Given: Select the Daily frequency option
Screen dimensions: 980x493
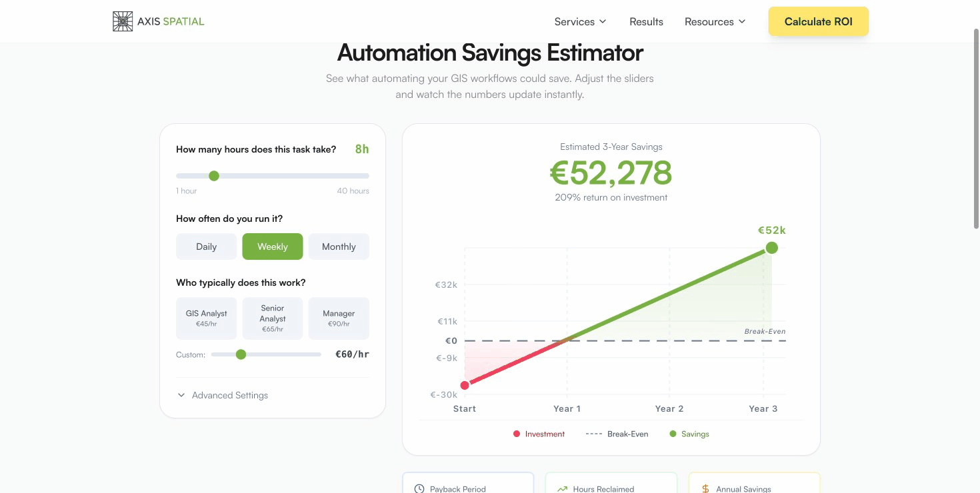Looking at the screenshot, I should pos(206,246).
